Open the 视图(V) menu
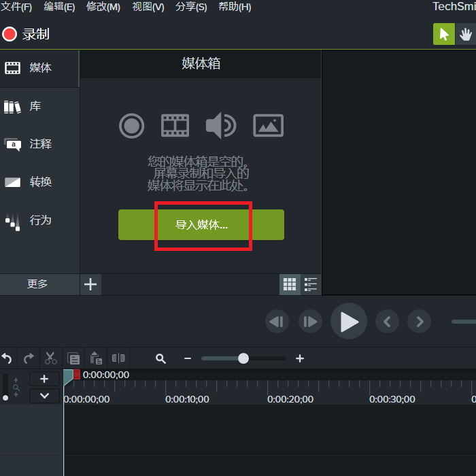 pyautogui.click(x=148, y=6)
